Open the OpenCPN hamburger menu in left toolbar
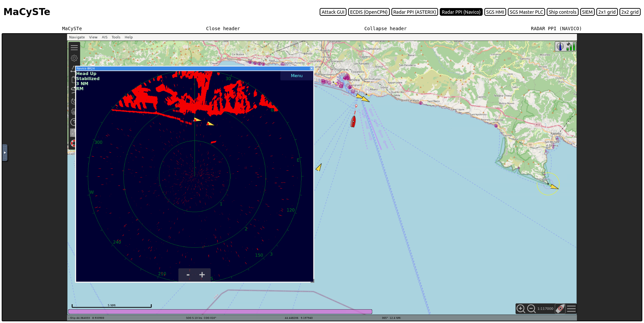Screen dimensions: 644x323 pos(74,48)
